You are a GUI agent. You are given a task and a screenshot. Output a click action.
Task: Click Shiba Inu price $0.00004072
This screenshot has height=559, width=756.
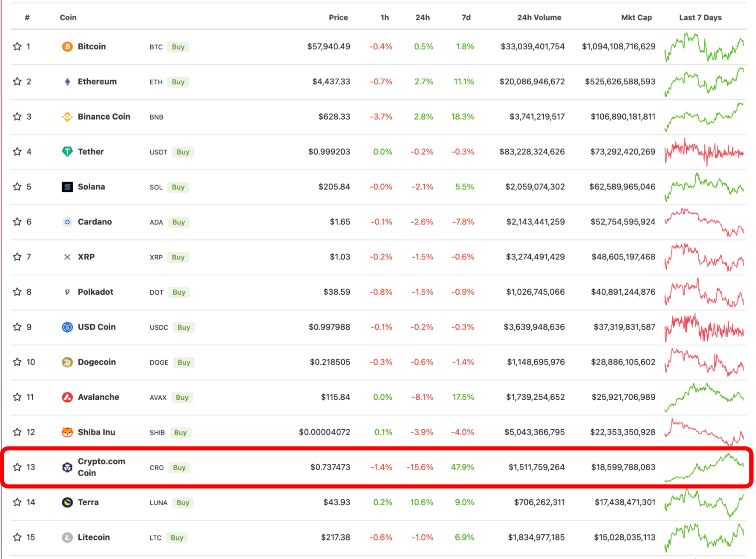click(x=325, y=432)
